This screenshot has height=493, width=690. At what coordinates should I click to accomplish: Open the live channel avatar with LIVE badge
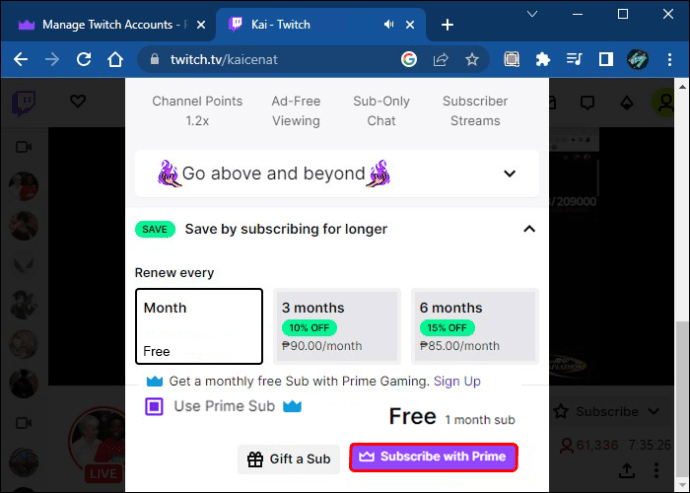pyautogui.click(x=97, y=445)
